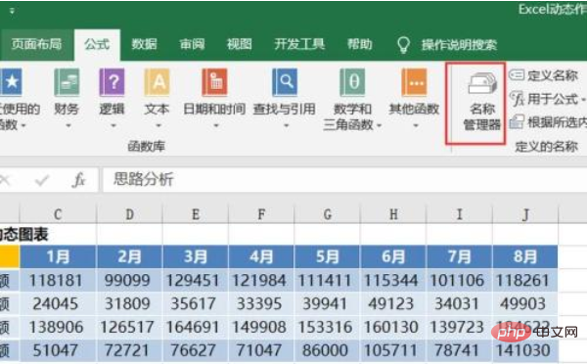Expand the 财务 dropdown arrow

[68, 125]
